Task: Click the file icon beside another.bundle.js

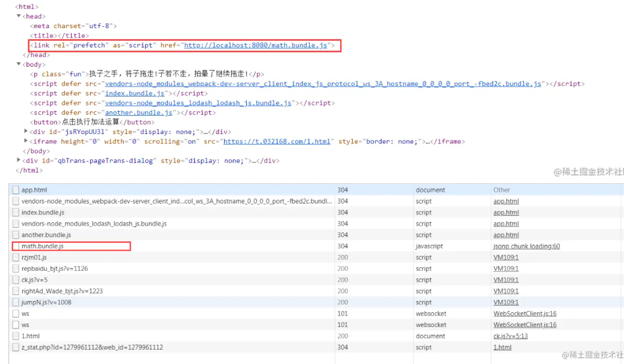Action: tap(15, 235)
